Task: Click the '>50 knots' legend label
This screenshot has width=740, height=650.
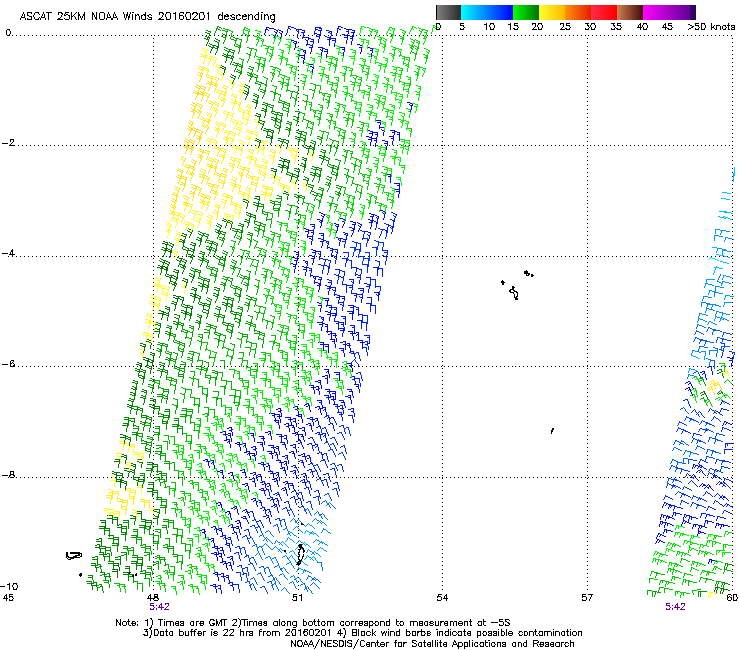Action: coord(712,27)
